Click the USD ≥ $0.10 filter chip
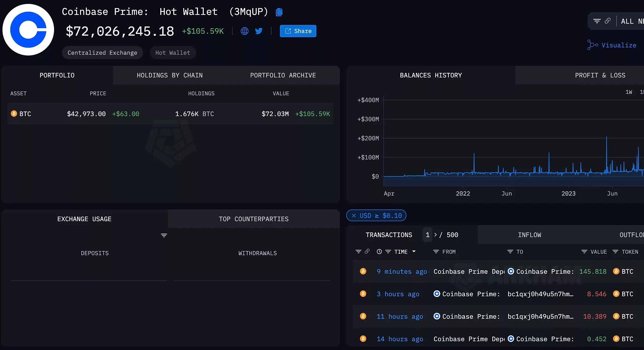The height and width of the screenshot is (350, 644). 376,216
